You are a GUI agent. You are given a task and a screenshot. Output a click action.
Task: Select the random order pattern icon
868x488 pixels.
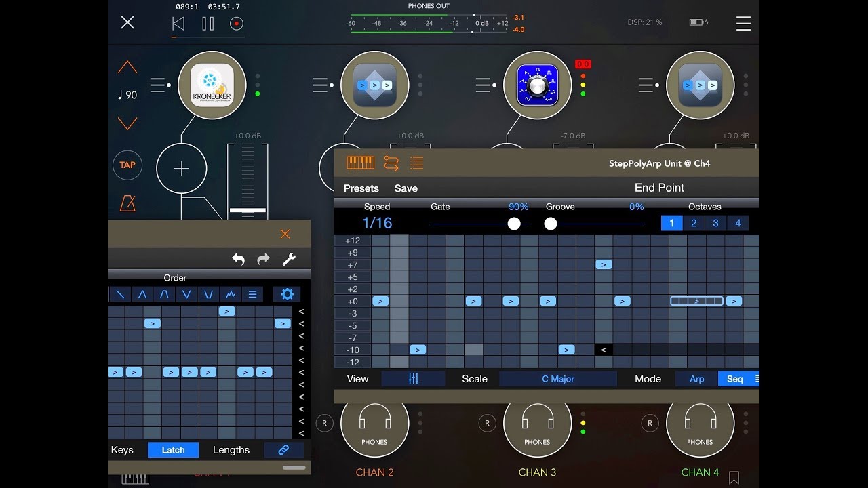231,294
